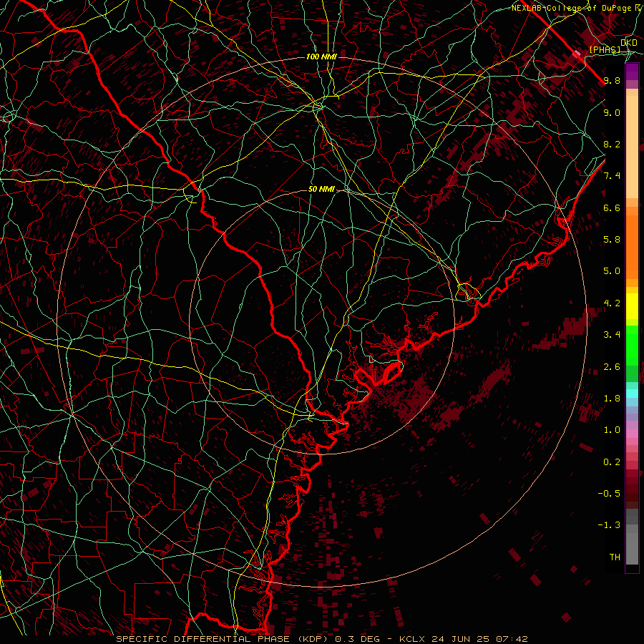Pick the bright green color bar segment
The width and height of the screenshot is (644, 644).
632,345
